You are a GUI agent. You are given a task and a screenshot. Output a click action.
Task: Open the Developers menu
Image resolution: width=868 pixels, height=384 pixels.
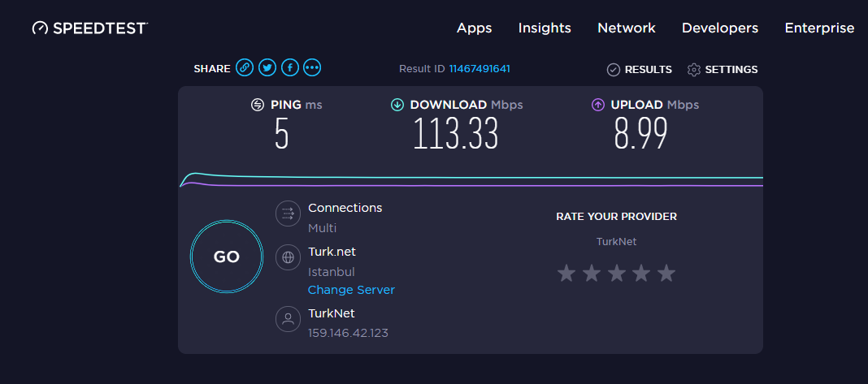coord(720,28)
